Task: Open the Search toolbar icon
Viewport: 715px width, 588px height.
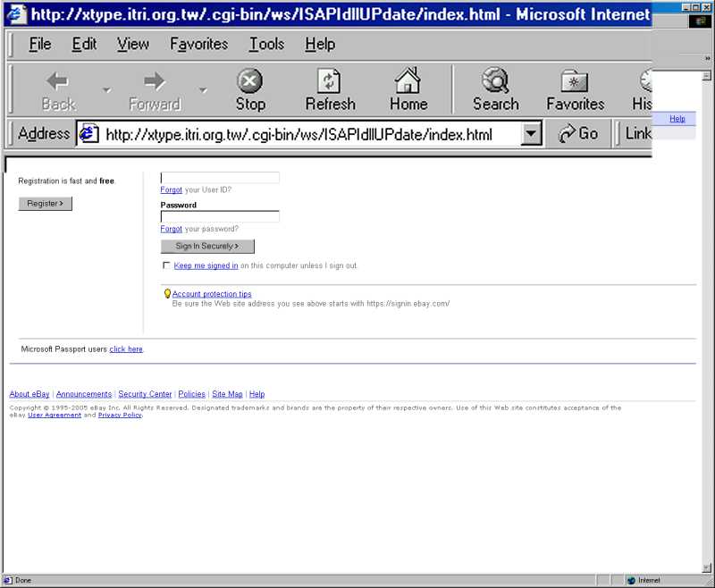Action: (x=495, y=82)
